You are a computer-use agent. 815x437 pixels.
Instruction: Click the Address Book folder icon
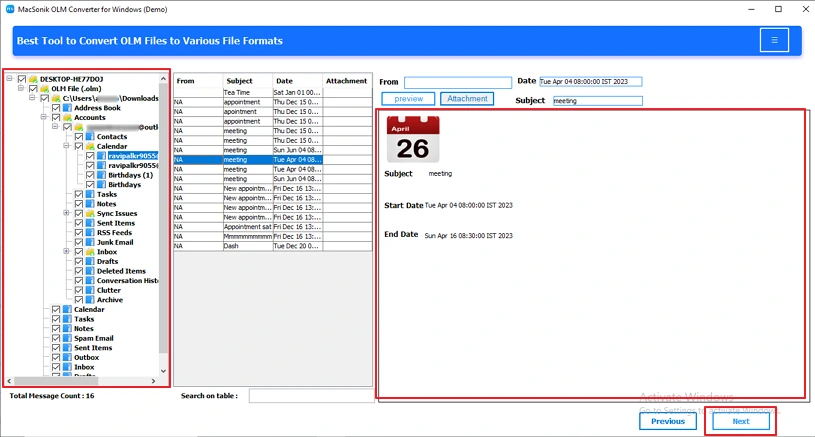pyautogui.click(x=67, y=108)
